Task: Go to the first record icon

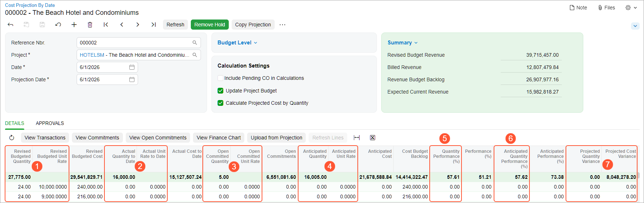Action: click(x=106, y=25)
